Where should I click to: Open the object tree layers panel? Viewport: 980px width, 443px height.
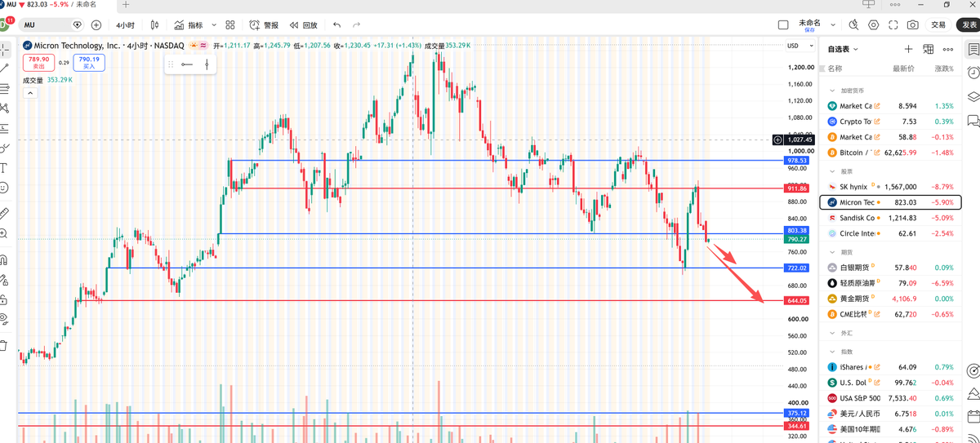point(973,96)
